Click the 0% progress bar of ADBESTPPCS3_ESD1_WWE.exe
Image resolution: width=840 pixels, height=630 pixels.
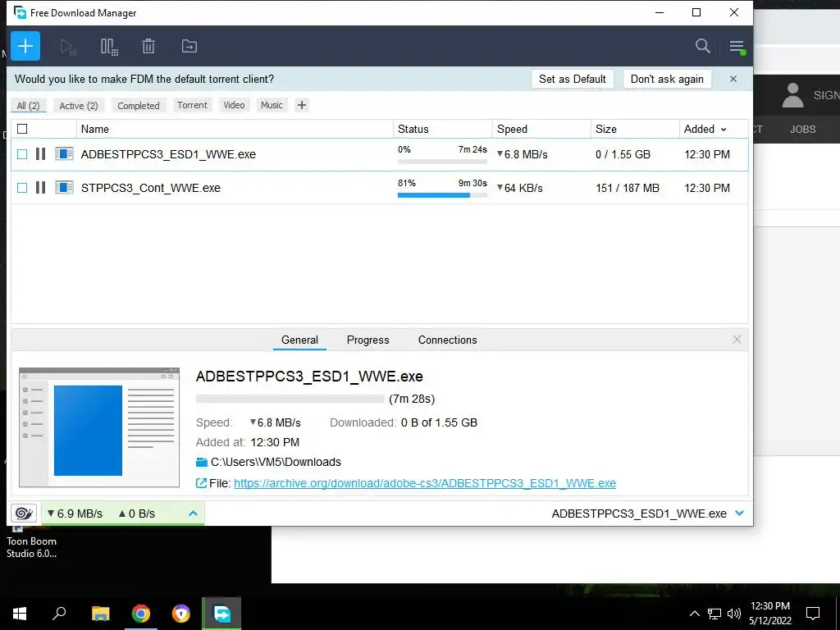(x=442, y=162)
